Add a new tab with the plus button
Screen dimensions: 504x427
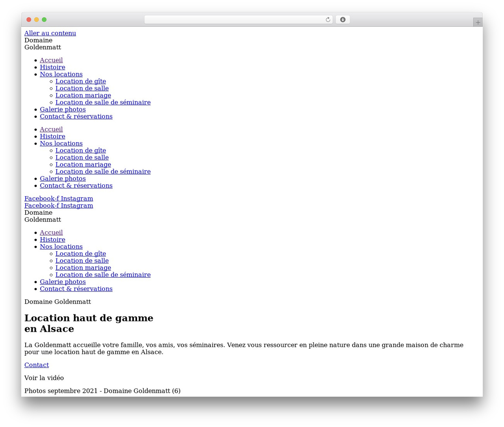[478, 22]
